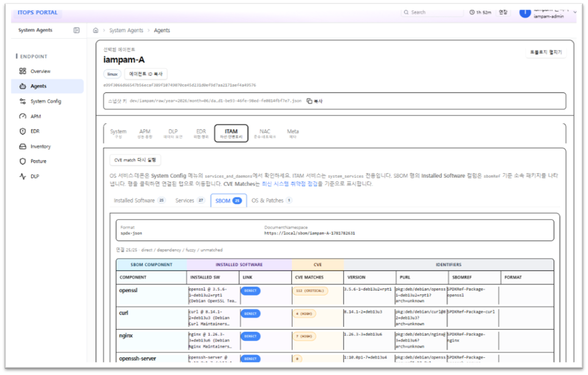The height and width of the screenshot is (375, 588).
Task: Switch to the APM tab
Action: click(145, 133)
